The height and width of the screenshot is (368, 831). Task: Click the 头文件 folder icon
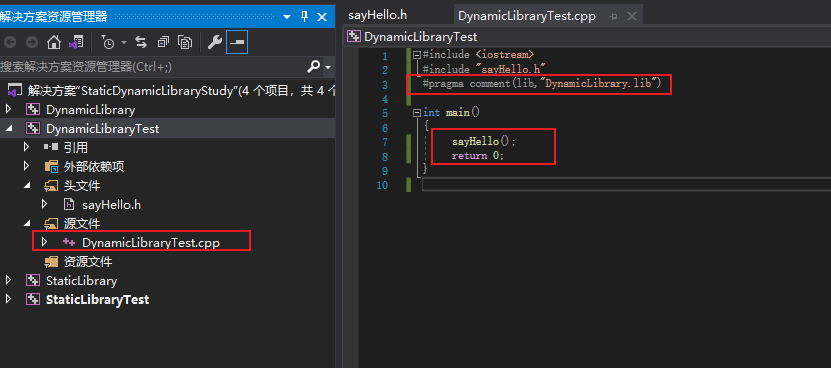(x=51, y=186)
